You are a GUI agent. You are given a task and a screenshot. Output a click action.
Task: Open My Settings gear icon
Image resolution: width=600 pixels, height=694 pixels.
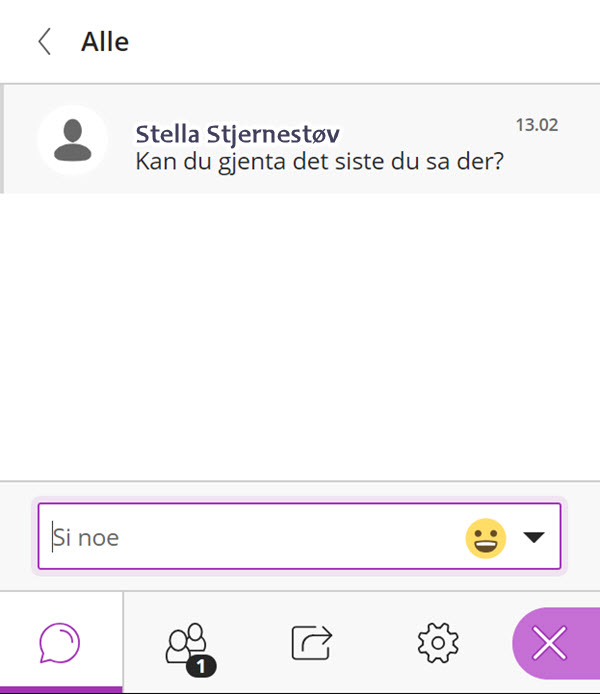click(438, 643)
